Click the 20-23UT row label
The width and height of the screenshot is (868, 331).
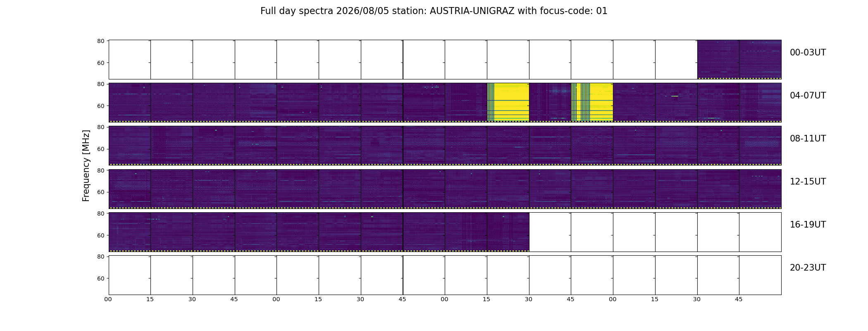808,268
